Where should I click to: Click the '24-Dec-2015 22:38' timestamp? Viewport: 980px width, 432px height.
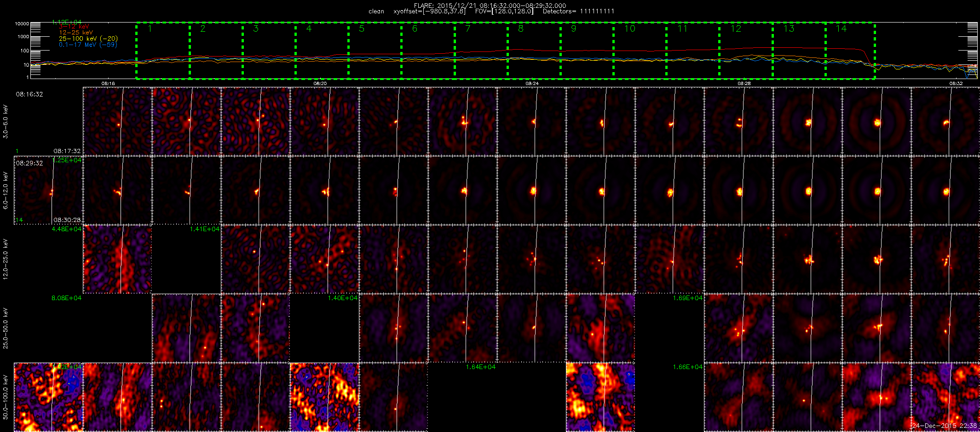click(x=944, y=426)
